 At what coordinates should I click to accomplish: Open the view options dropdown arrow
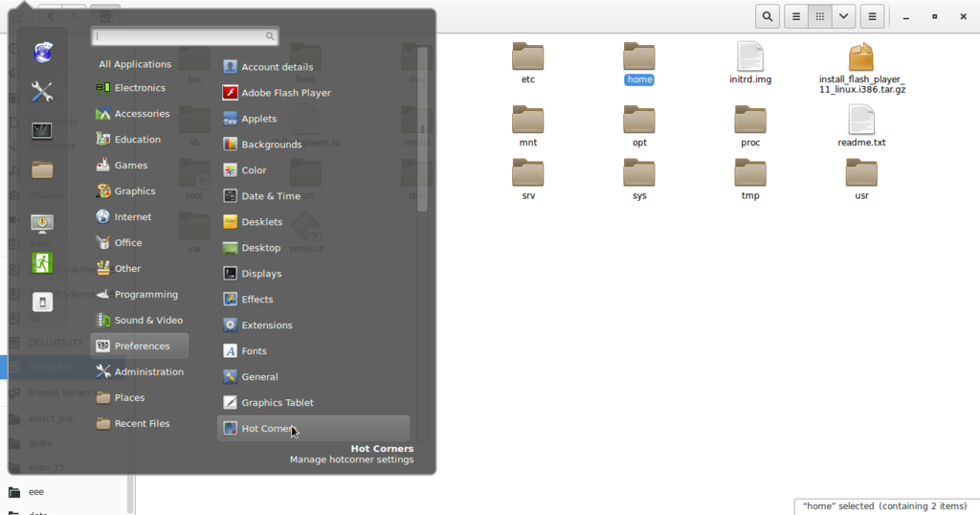click(x=844, y=17)
